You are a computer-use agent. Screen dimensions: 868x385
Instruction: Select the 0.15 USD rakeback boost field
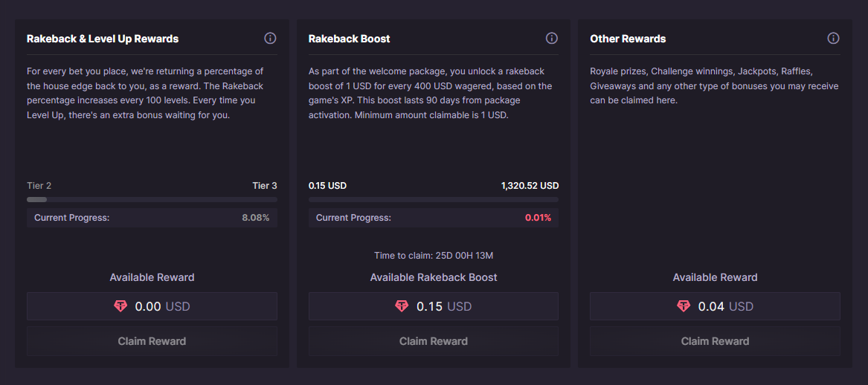(x=434, y=306)
